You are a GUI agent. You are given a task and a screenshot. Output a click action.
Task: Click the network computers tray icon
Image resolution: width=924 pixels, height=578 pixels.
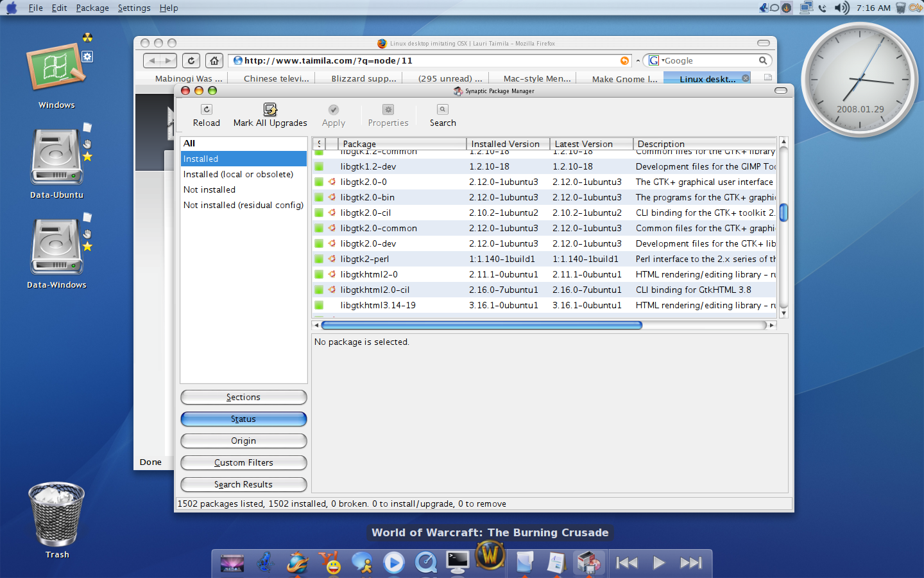coord(807,8)
